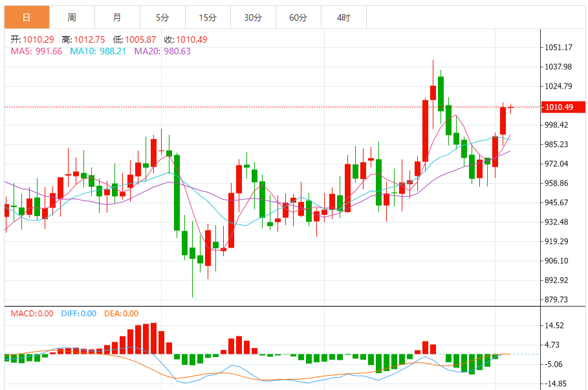Click the 1037.98 price axis label
588x390 pixels.
click(558, 67)
